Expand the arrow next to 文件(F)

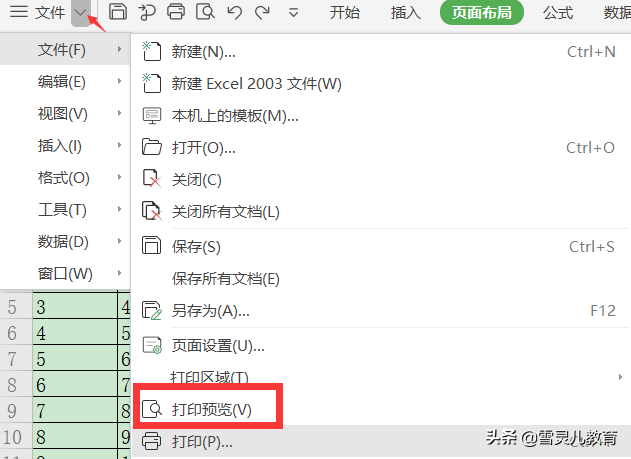(120, 49)
